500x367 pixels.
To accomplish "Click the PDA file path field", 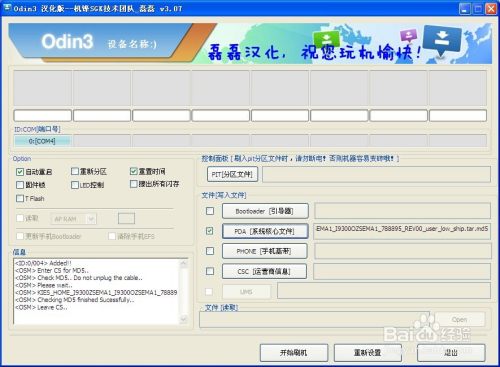I will click(402, 231).
